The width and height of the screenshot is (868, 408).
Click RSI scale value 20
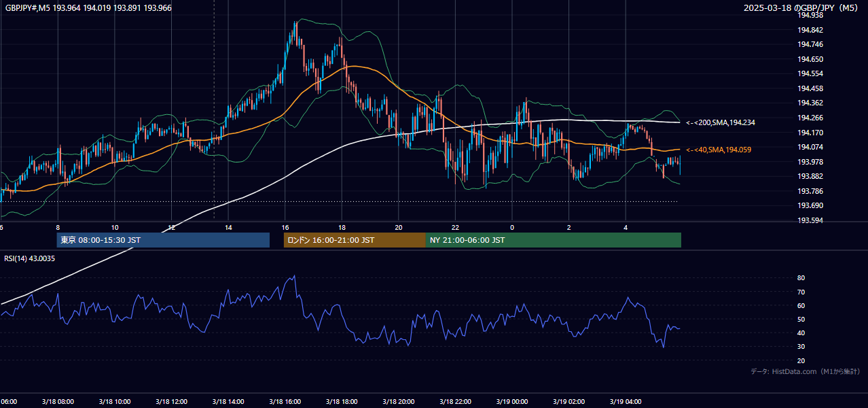[x=801, y=360]
